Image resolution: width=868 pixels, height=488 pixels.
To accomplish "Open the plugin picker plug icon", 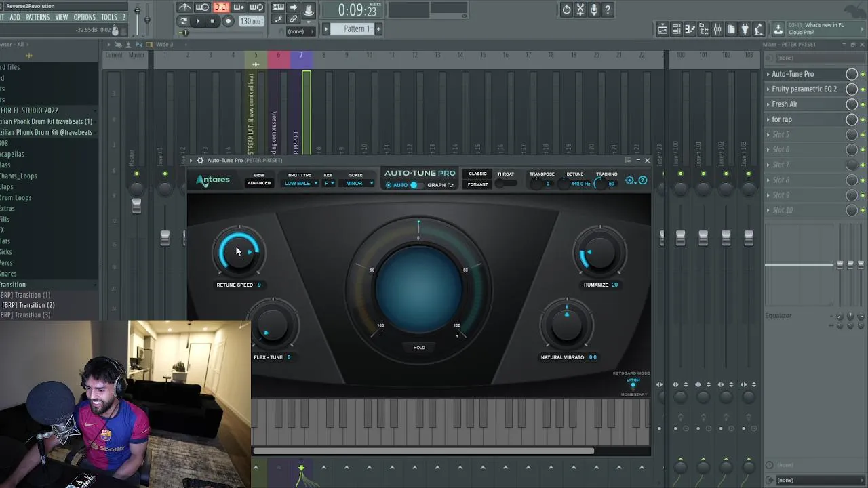I will (x=745, y=28).
